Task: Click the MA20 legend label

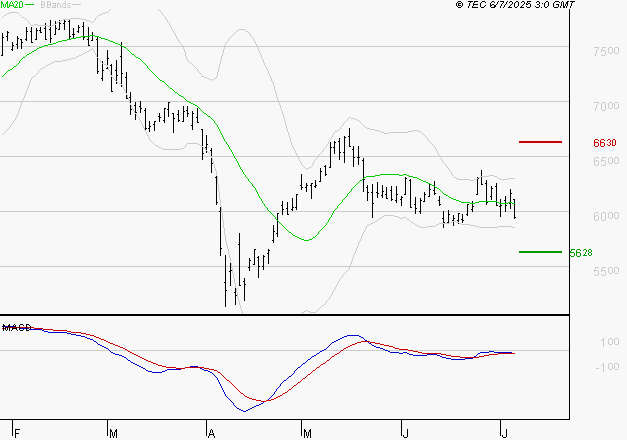Action: pos(12,5)
